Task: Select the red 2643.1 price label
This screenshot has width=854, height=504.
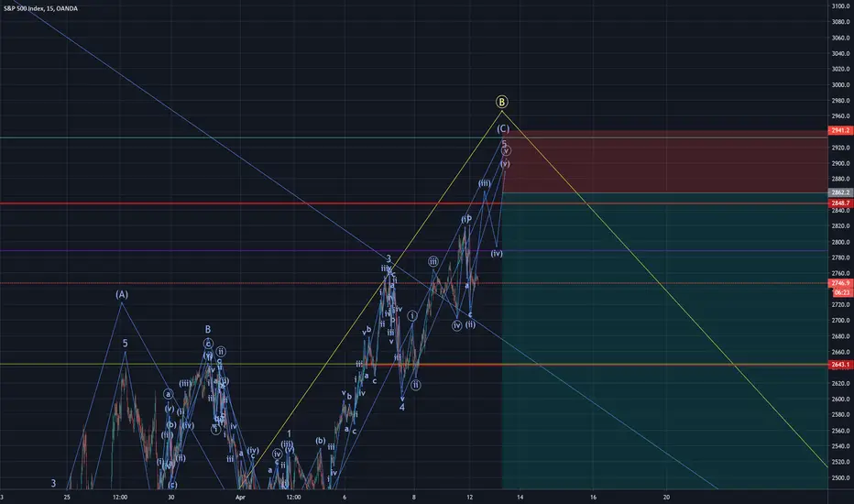Action: tap(840, 365)
